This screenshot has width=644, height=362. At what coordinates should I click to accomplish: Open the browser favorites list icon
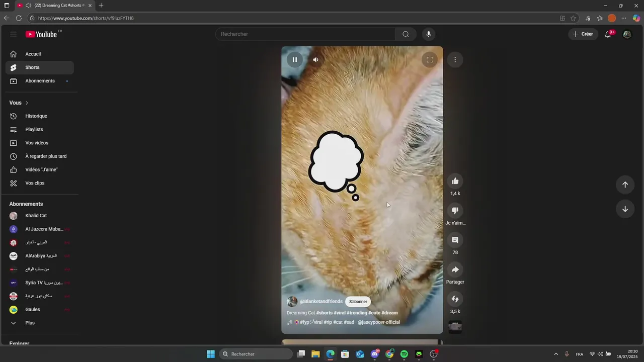point(600,18)
